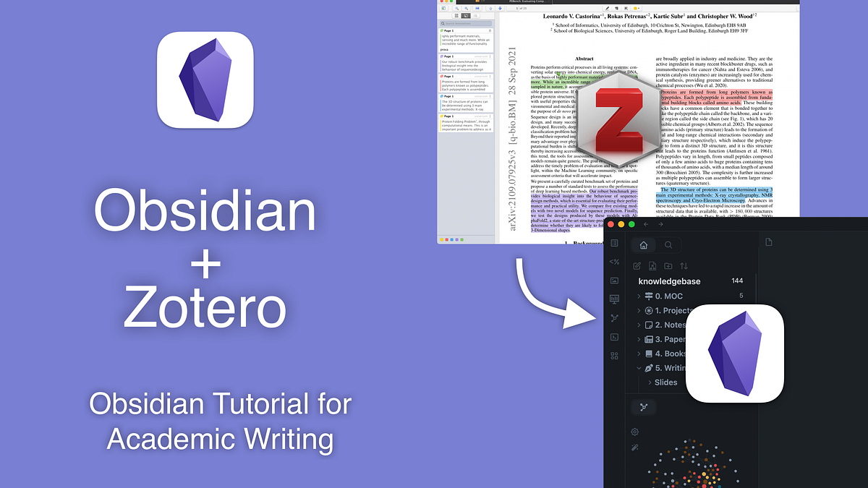Screen dimensions: 868x488
Task: Create a new note in Obsidian
Action: [637, 265]
